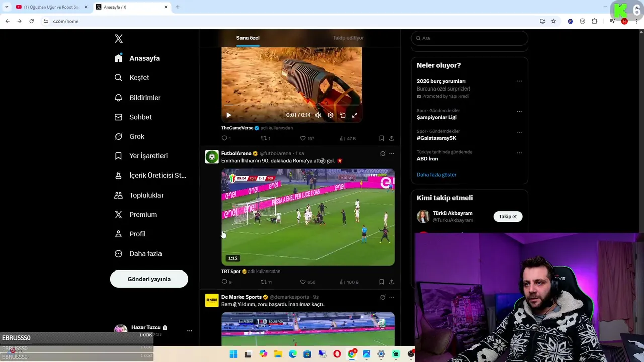The height and width of the screenshot is (362, 644).
Task: Bookmark page with Chrome star icon
Action: 553,21
